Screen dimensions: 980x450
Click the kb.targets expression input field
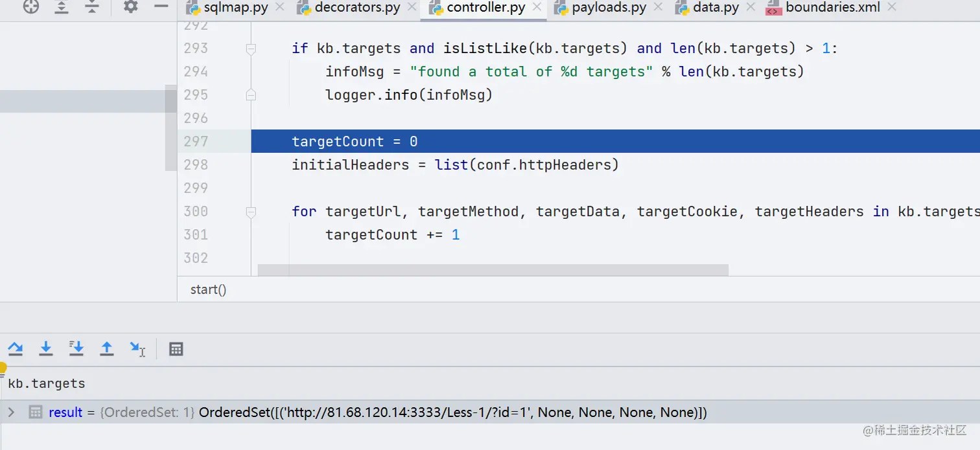pyautogui.click(x=490, y=383)
